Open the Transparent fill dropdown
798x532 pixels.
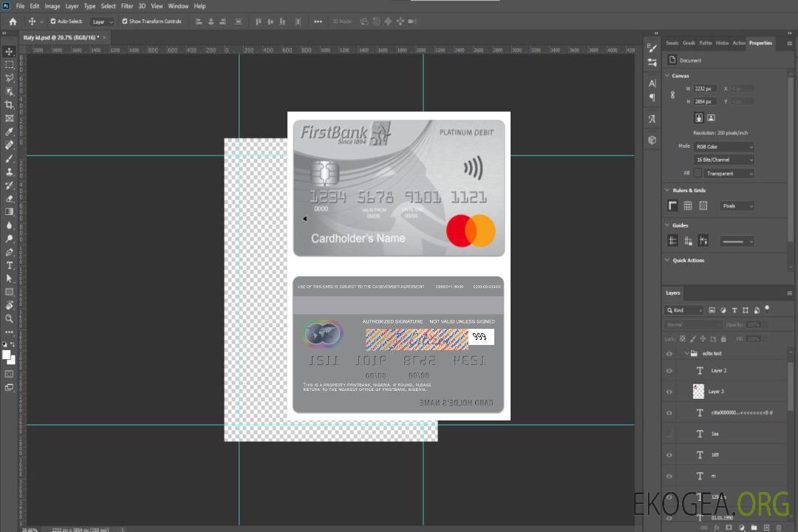(729, 174)
